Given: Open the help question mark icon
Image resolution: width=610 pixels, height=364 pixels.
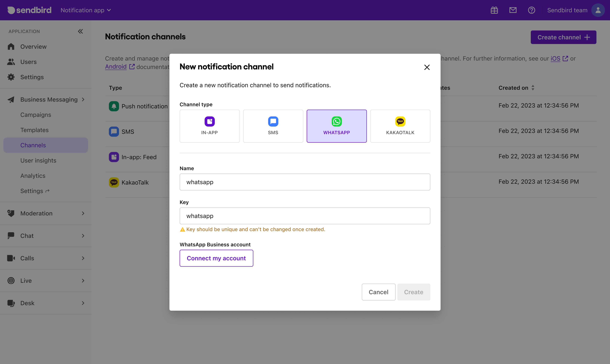Looking at the screenshot, I should [x=531, y=10].
